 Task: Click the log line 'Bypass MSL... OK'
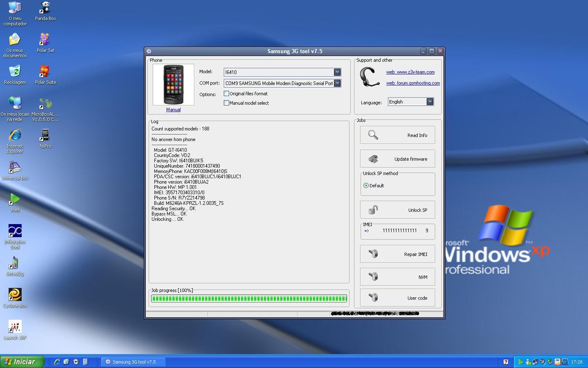[x=169, y=214]
